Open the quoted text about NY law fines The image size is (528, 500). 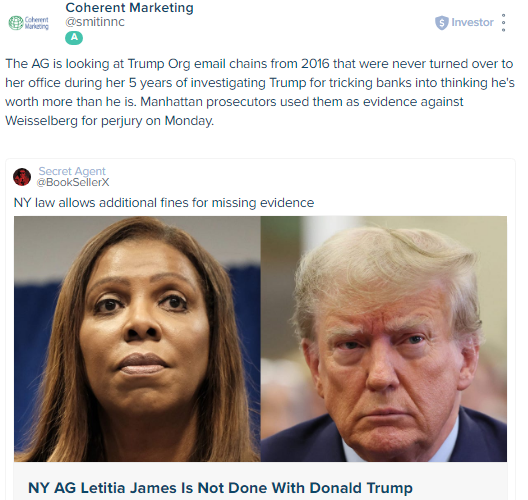point(164,203)
